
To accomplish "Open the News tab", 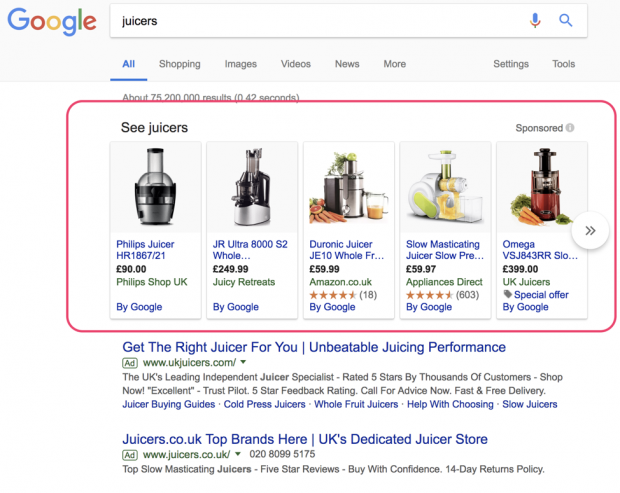I will [x=347, y=64].
